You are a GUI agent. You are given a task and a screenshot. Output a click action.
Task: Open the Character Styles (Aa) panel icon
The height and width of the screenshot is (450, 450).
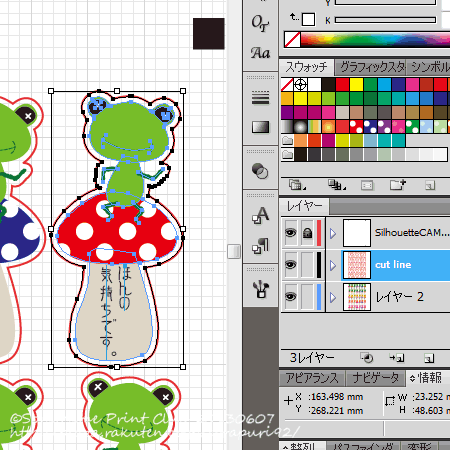tap(260, 53)
